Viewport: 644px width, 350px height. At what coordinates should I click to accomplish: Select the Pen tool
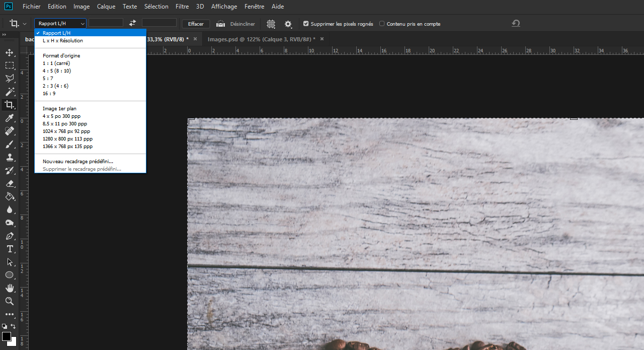(9, 236)
